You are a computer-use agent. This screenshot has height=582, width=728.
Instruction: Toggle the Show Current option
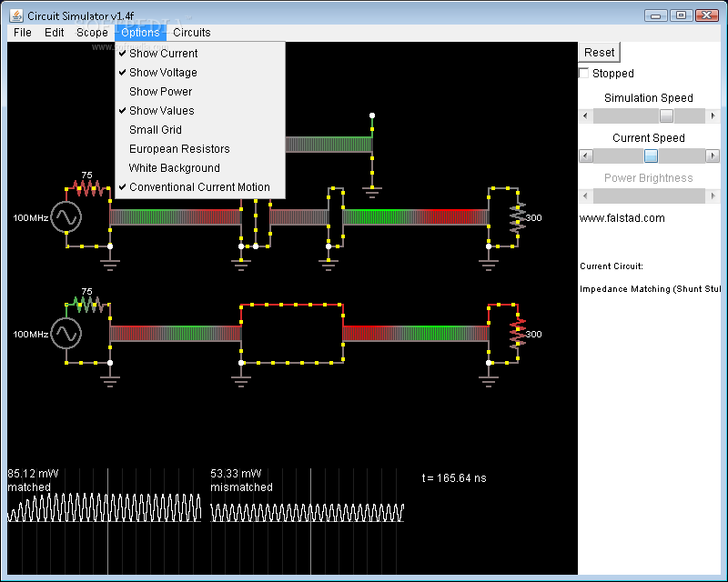(200, 54)
